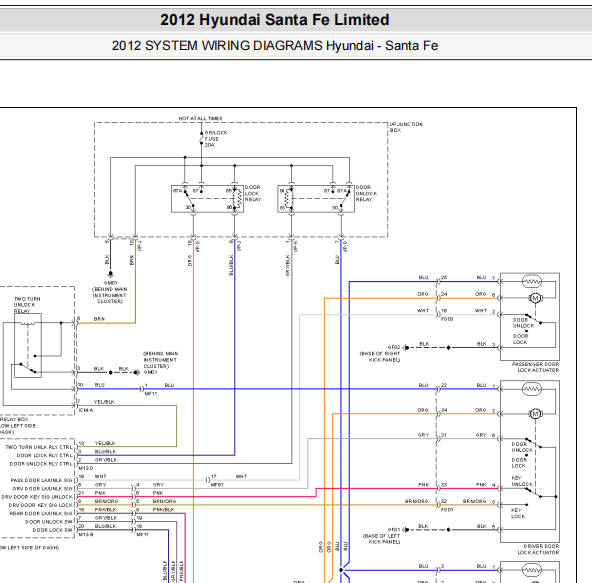Screen dimensions: 592x583
Task: Select the 'MF61' connector label
Action: 217,484
